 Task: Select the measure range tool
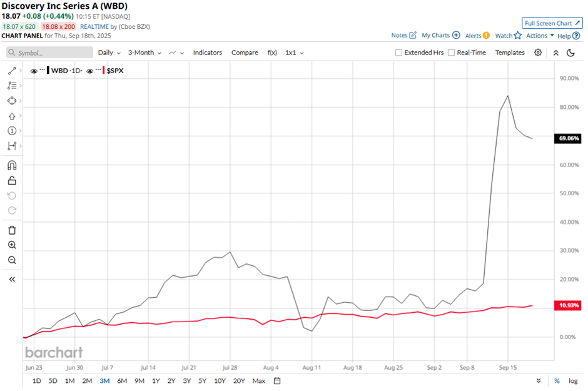click(12, 146)
